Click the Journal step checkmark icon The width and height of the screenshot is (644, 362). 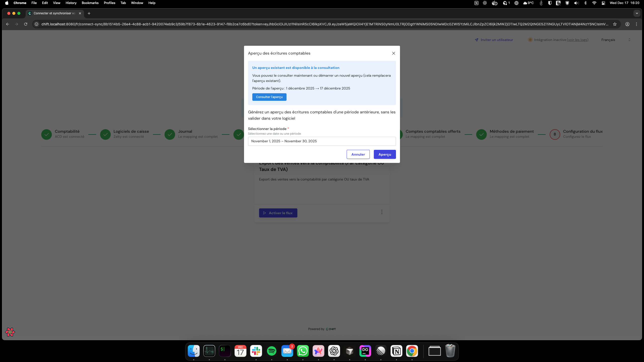coord(170,134)
